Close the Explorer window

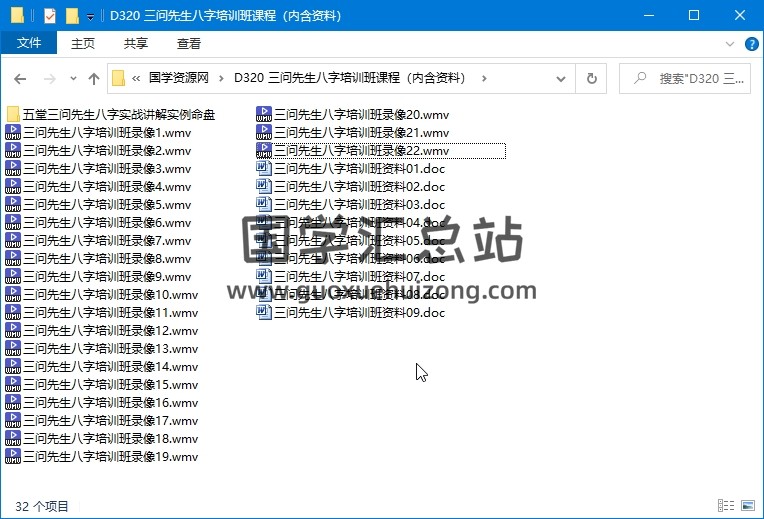pyautogui.click(x=740, y=16)
